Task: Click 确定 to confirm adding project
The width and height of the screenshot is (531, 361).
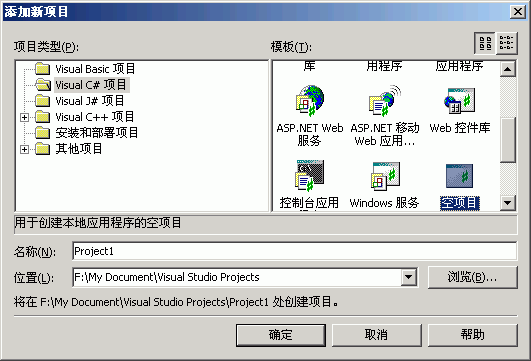Action: pyautogui.click(x=281, y=335)
